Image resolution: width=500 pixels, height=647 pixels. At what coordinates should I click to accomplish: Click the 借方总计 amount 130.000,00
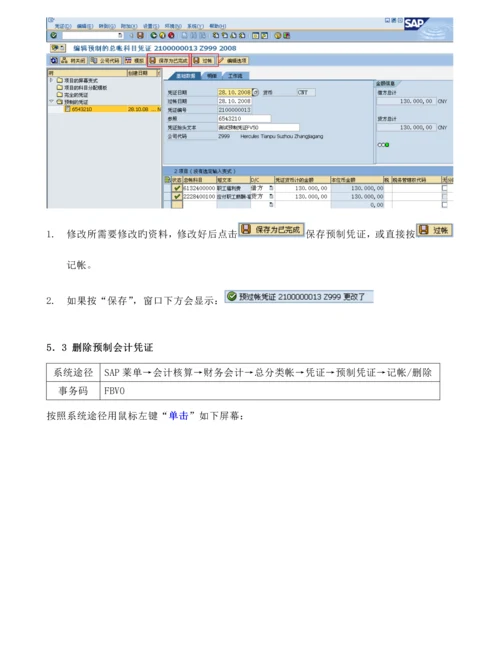(406, 101)
